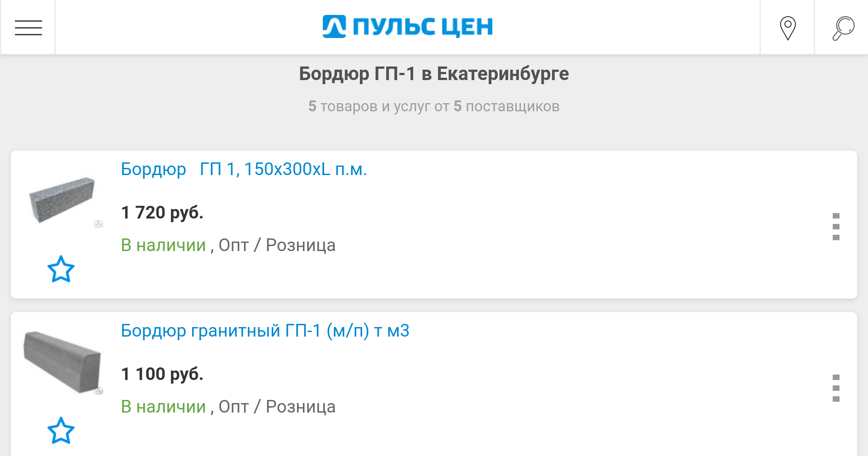Click the Бордюр ГП-1 в Екатеринбурге page title

point(434,73)
